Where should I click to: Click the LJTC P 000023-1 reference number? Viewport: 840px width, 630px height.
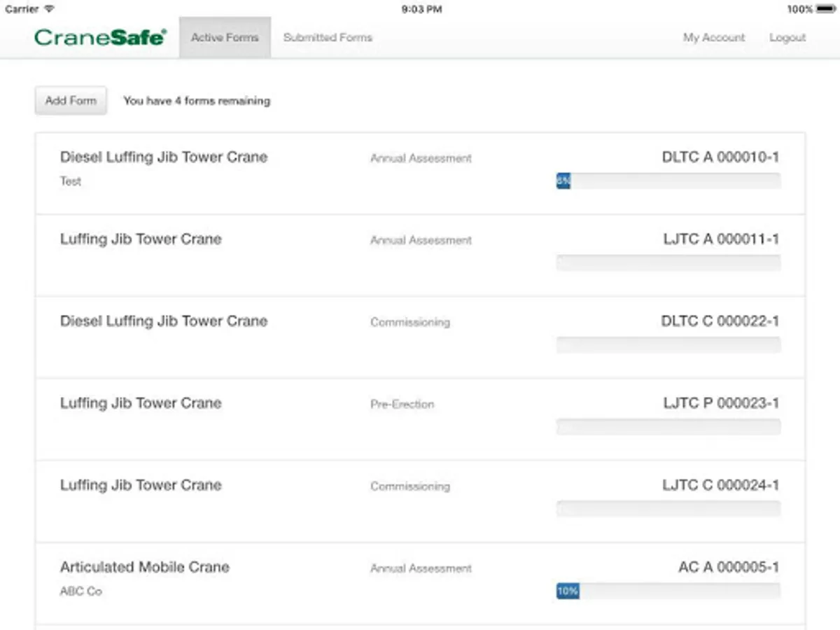click(721, 403)
